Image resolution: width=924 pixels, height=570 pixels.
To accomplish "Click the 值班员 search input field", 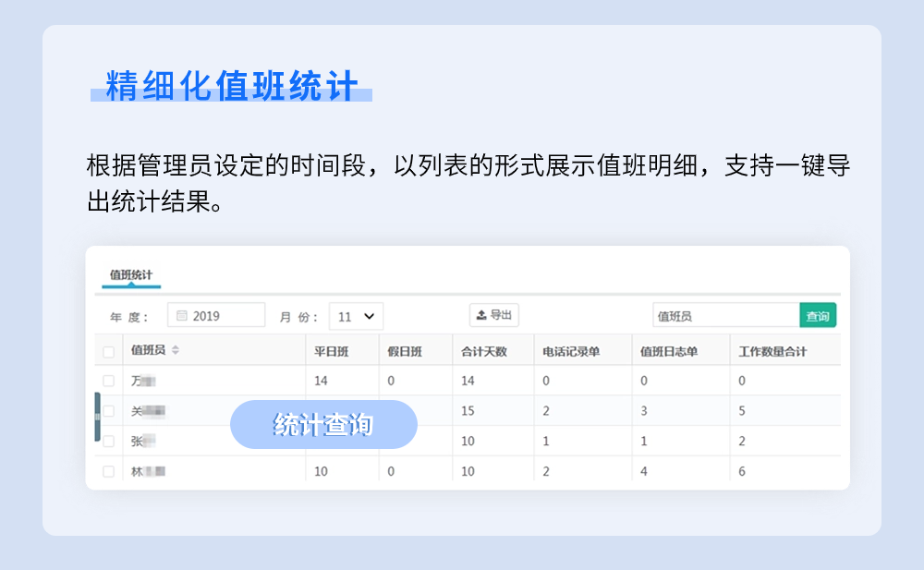I will tap(725, 316).
